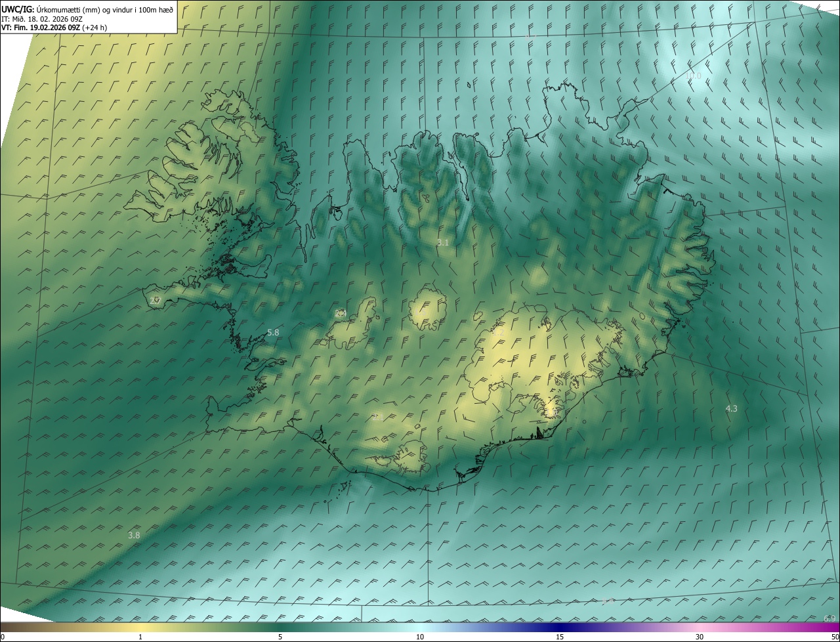The image size is (840, 642).
Task: Pick the light pink segment of the colorbar
Action: 700,628
